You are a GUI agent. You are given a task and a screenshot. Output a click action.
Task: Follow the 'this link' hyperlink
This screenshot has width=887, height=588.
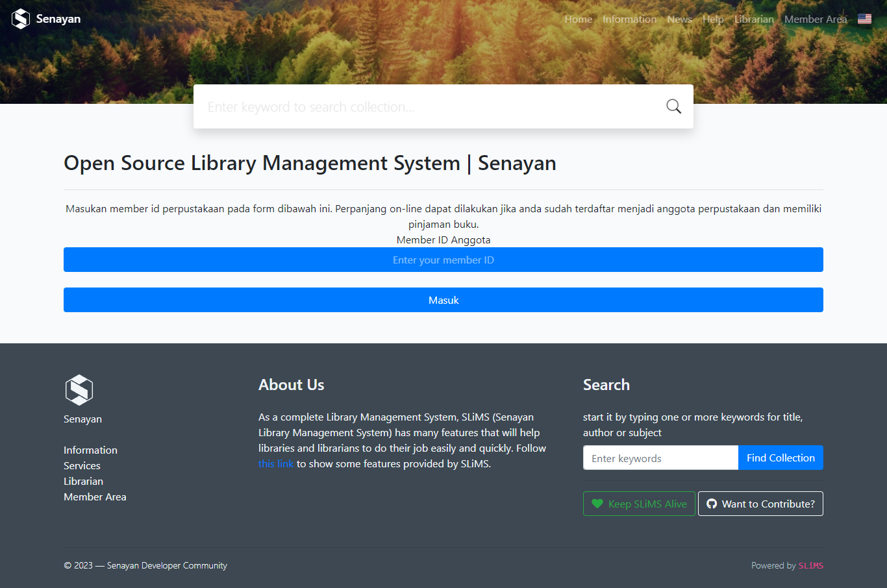coord(276,463)
